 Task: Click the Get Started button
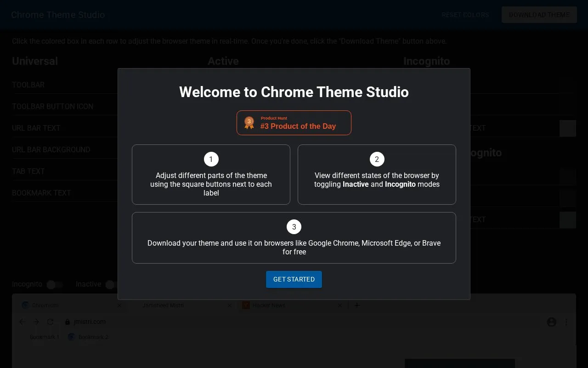pyautogui.click(x=294, y=279)
